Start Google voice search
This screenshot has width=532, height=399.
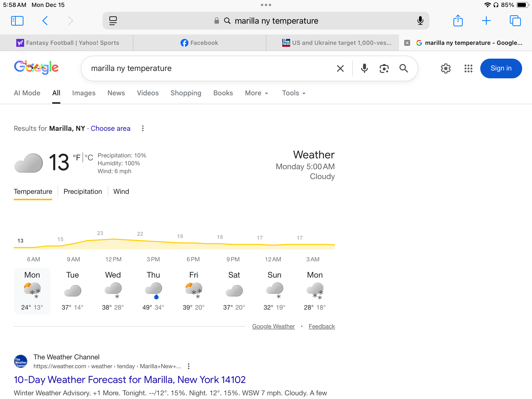(364, 68)
